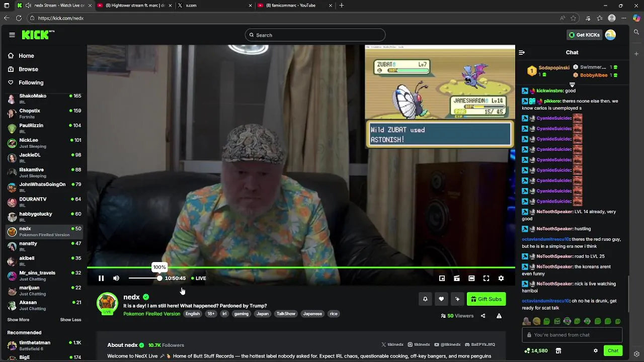Viewport: 644px width, 362px height.
Task: Click the address bar URL
Action: tap(61, 18)
